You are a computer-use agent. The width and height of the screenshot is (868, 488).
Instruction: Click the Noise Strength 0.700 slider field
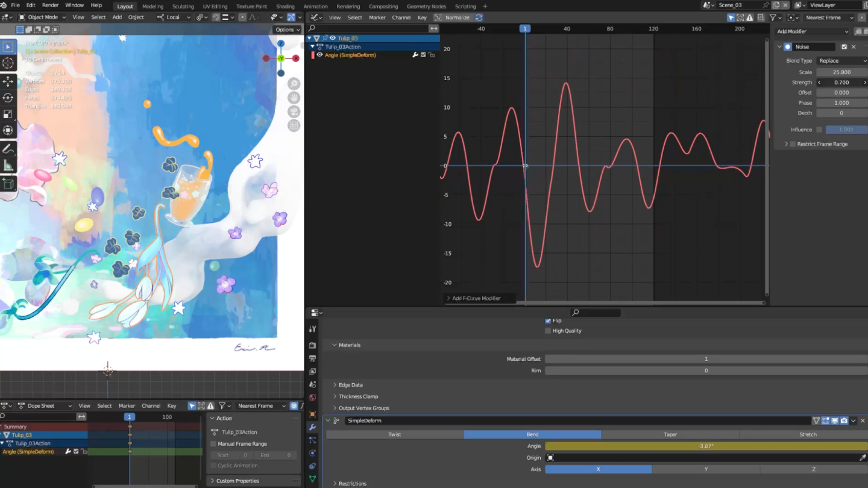842,83
